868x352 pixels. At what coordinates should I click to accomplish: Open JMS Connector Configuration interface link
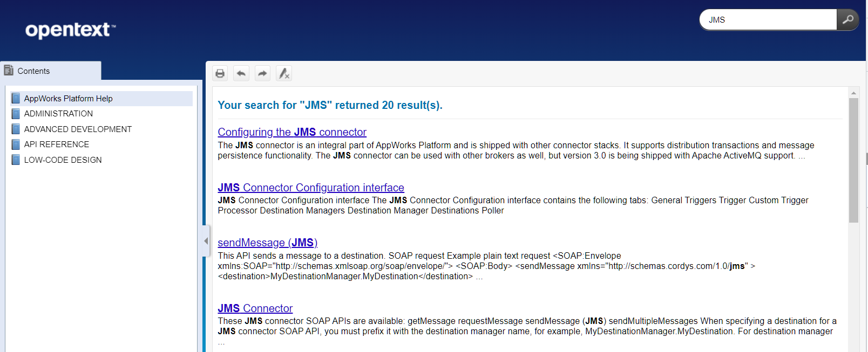[x=310, y=188]
